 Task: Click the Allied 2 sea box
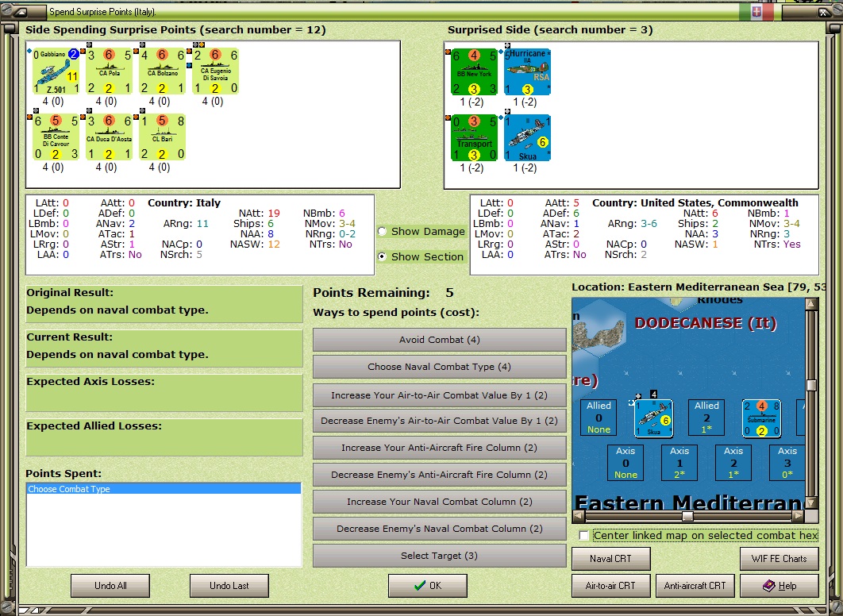click(x=706, y=417)
